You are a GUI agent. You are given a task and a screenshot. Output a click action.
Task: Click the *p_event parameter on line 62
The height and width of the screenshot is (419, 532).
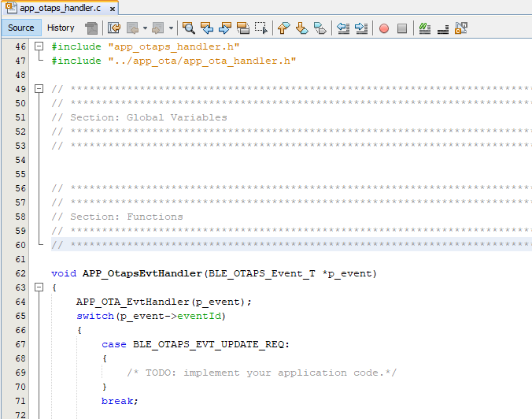click(x=346, y=273)
